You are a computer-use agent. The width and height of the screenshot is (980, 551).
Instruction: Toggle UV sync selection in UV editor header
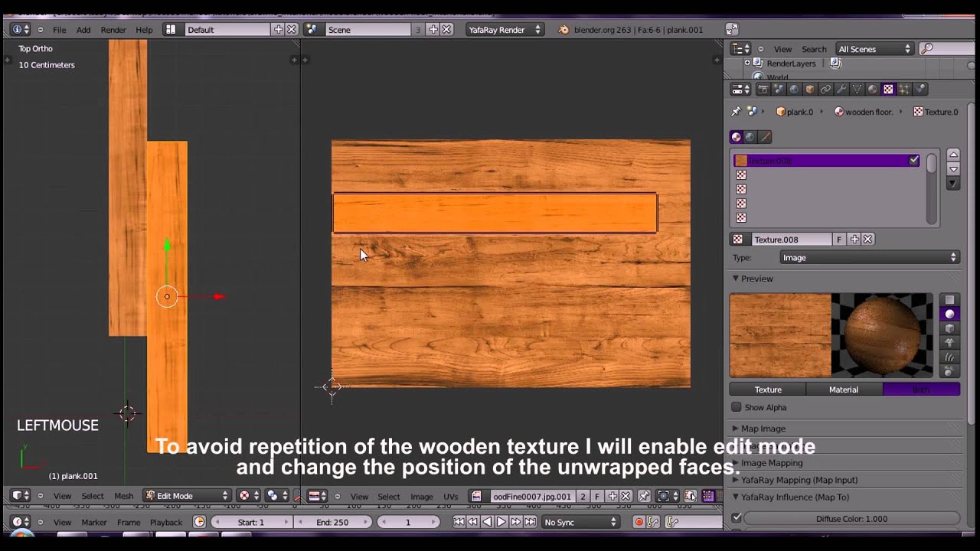[x=691, y=496]
